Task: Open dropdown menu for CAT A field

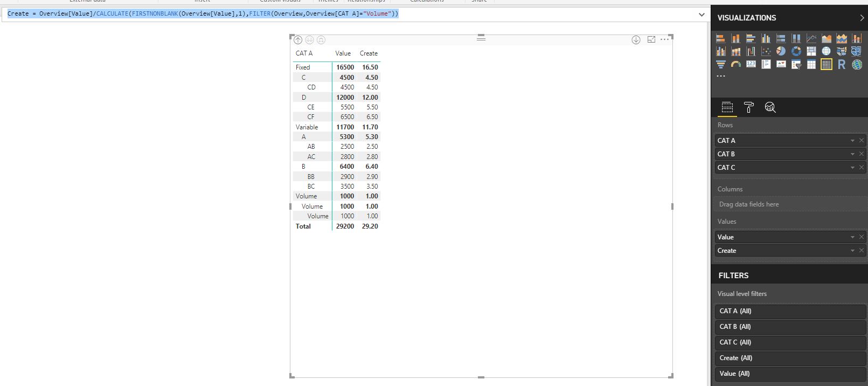Action: pos(852,141)
